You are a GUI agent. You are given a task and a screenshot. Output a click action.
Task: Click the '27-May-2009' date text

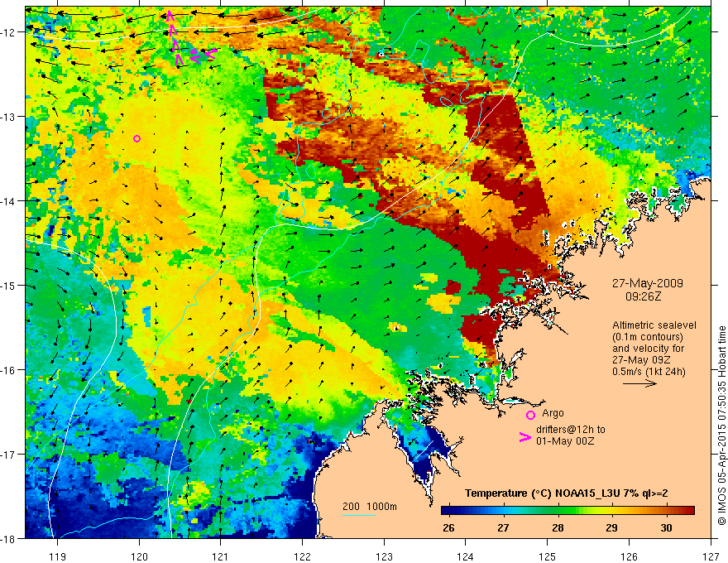647,283
